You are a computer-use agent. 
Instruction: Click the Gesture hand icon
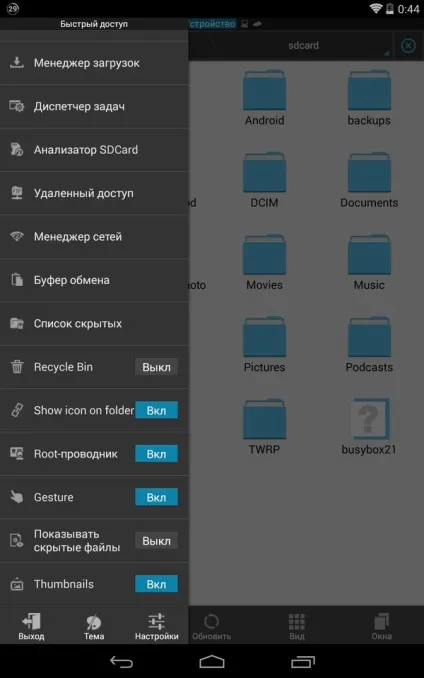pos(17,497)
